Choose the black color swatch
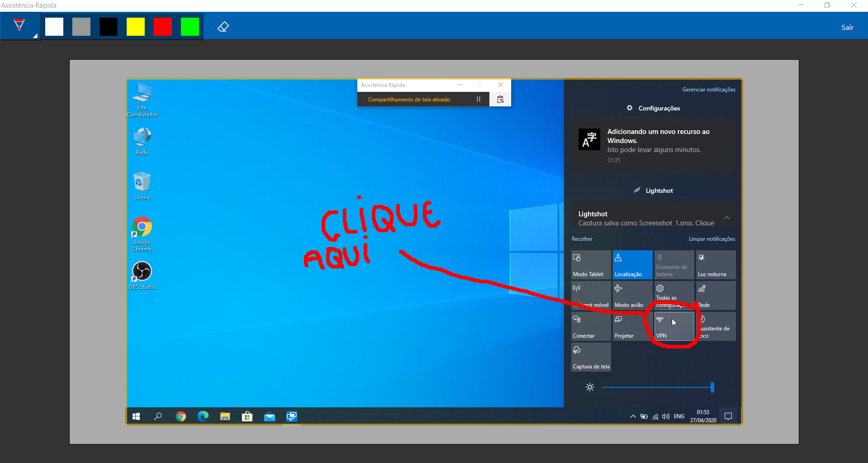Screen dimensions: 868x463 [x=109, y=27]
